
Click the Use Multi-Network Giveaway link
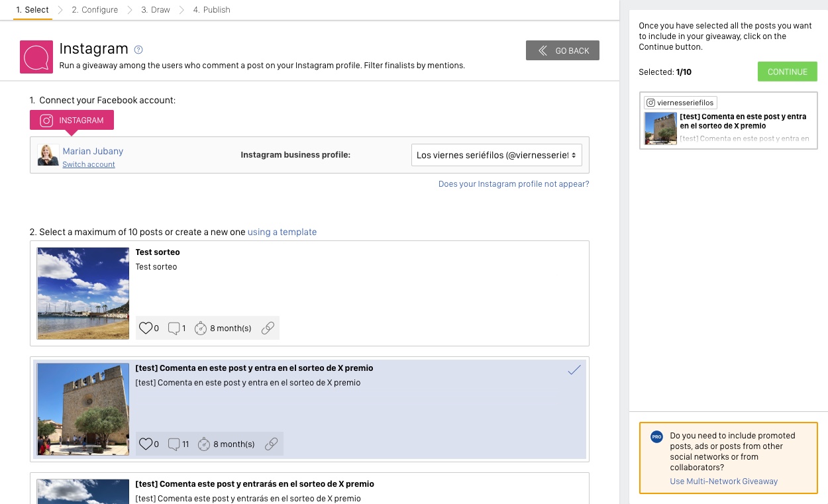pos(724,481)
